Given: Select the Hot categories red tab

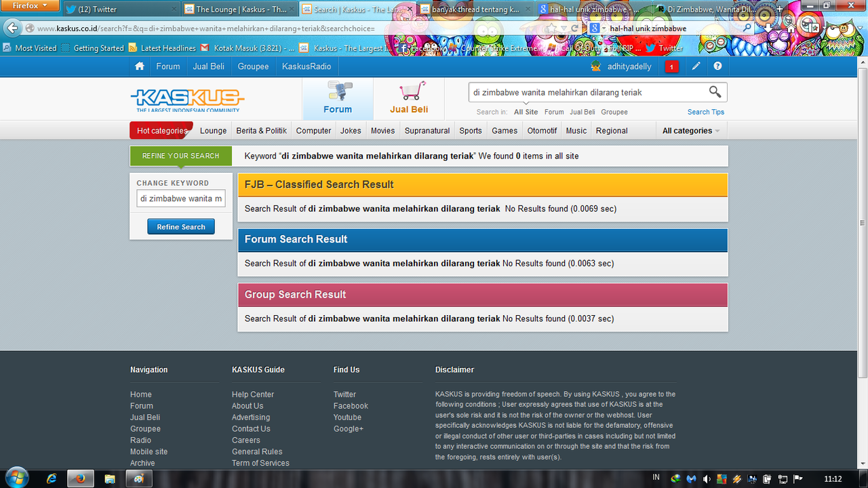Looking at the screenshot, I should click(161, 131).
